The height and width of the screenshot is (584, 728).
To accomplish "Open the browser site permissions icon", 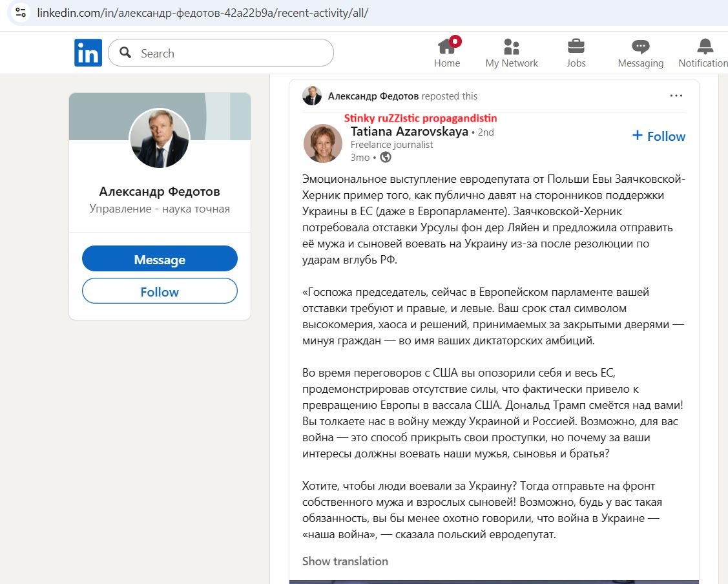I will (19, 12).
